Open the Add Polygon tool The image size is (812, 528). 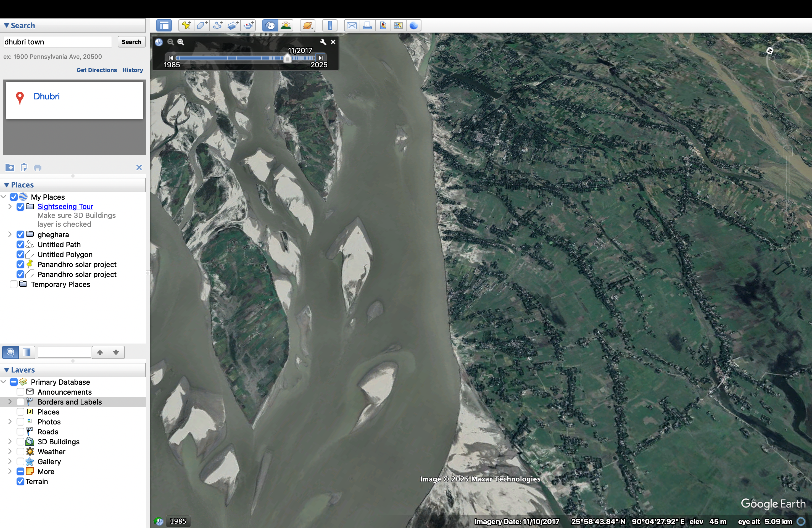[x=202, y=25]
